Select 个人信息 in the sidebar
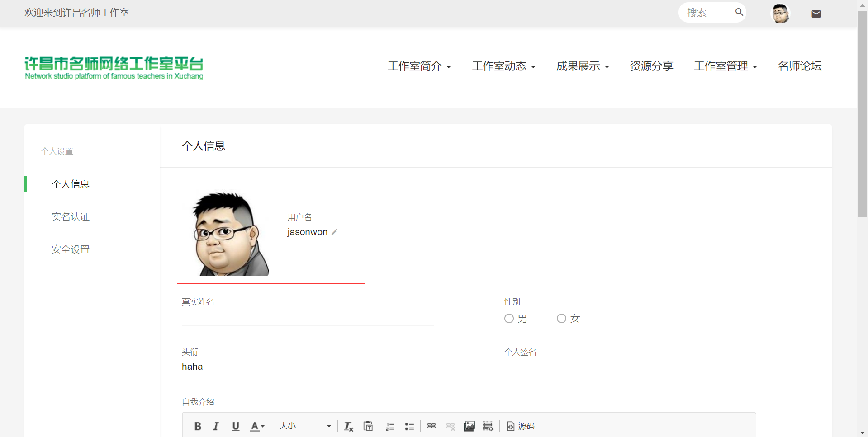 [71, 184]
